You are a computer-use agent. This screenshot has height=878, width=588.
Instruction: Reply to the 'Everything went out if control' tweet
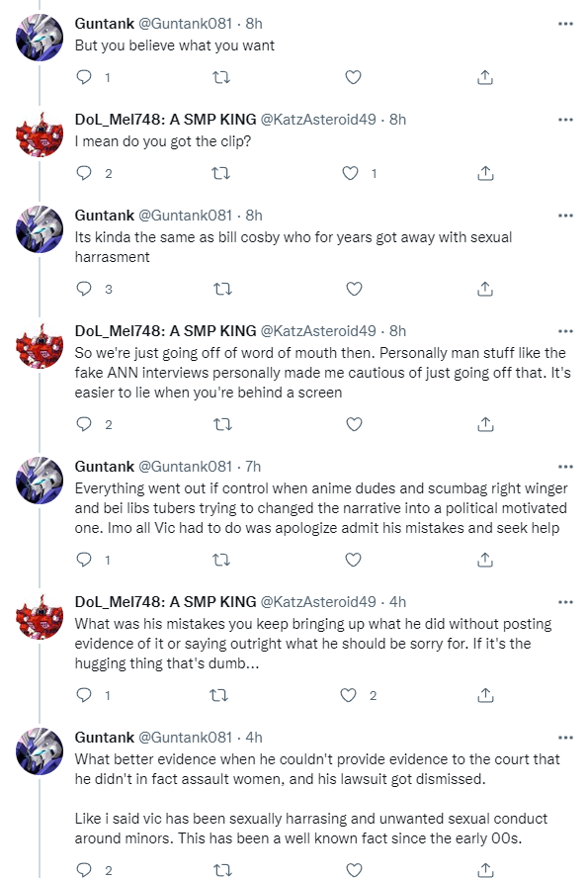click(x=84, y=560)
